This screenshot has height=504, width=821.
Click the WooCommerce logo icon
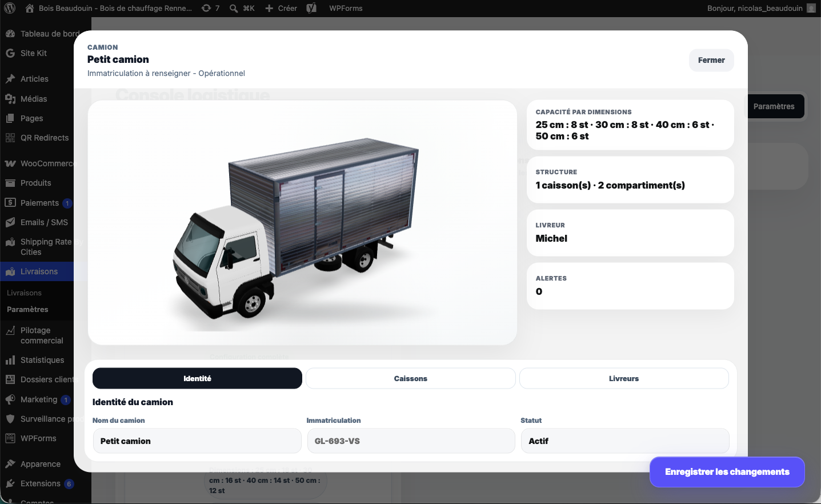[10, 163]
